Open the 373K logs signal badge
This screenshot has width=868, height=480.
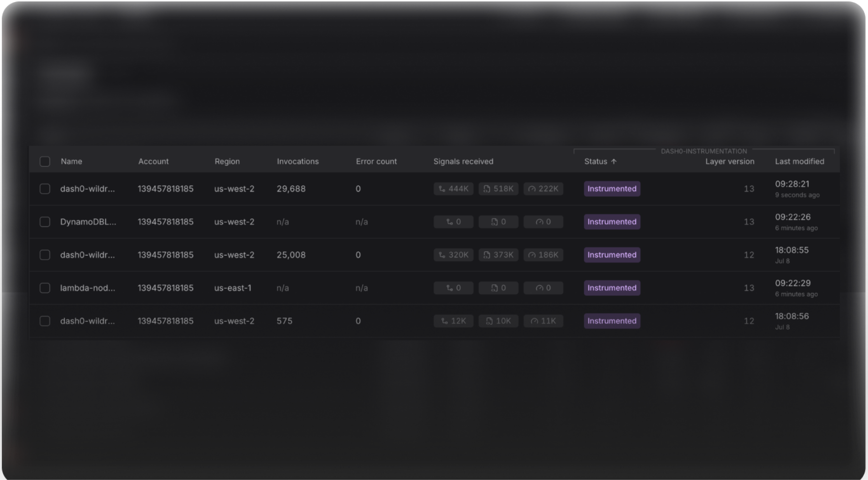coord(499,255)
